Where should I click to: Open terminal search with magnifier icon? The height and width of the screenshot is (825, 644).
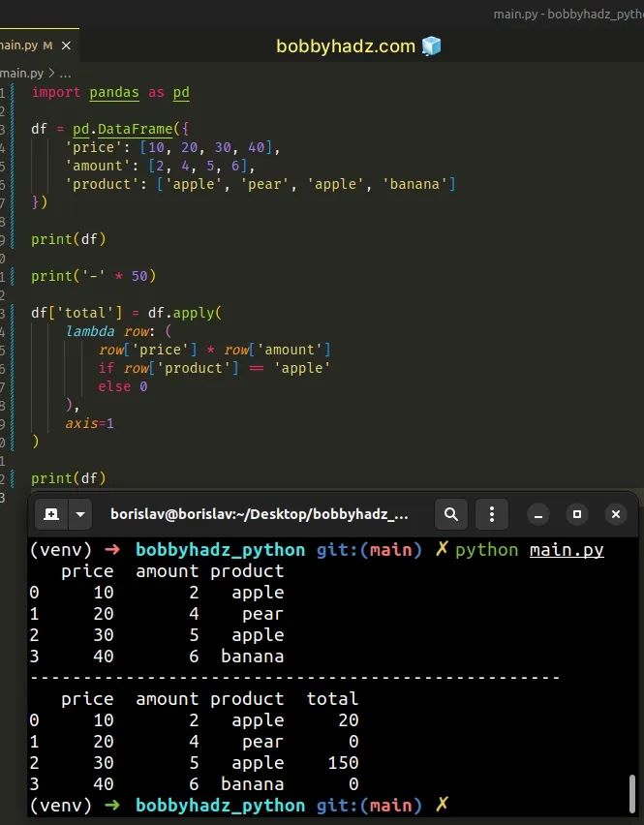click(451, 514)
